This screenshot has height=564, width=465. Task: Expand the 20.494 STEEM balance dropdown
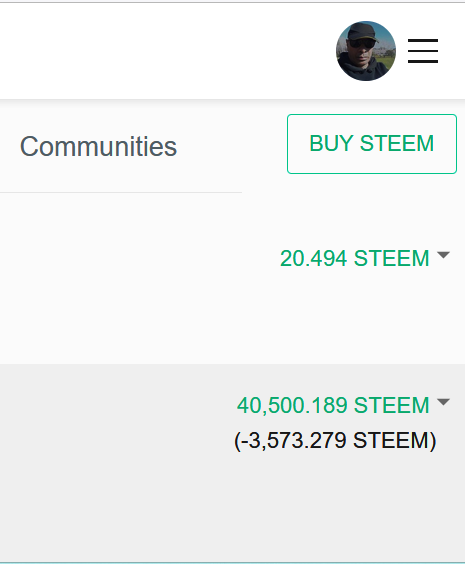click(365, 258)
